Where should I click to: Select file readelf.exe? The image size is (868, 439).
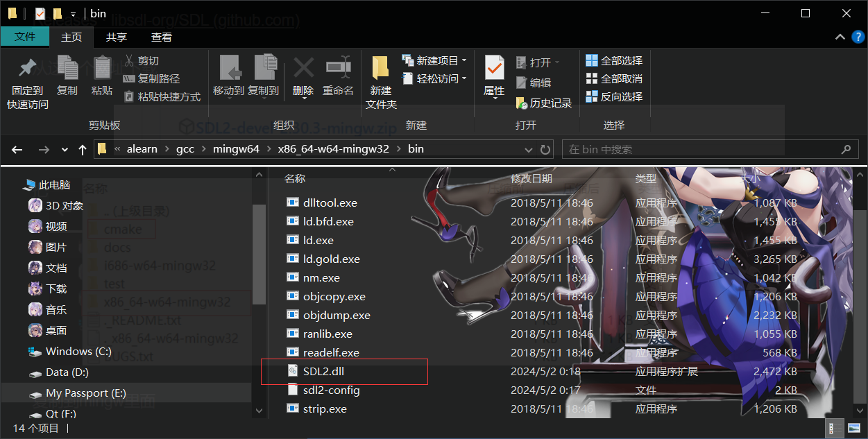pyautogui.click(x=331, y=353)
